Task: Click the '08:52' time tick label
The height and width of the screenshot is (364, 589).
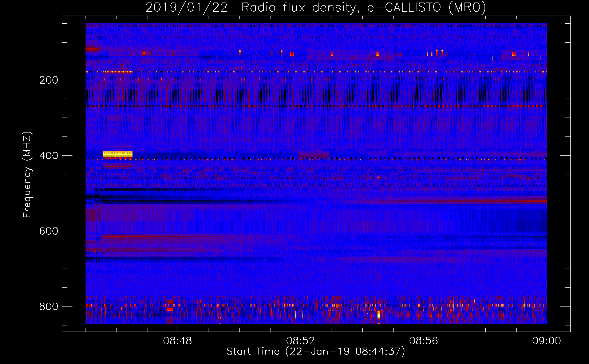Action: (x=301, y=341)
